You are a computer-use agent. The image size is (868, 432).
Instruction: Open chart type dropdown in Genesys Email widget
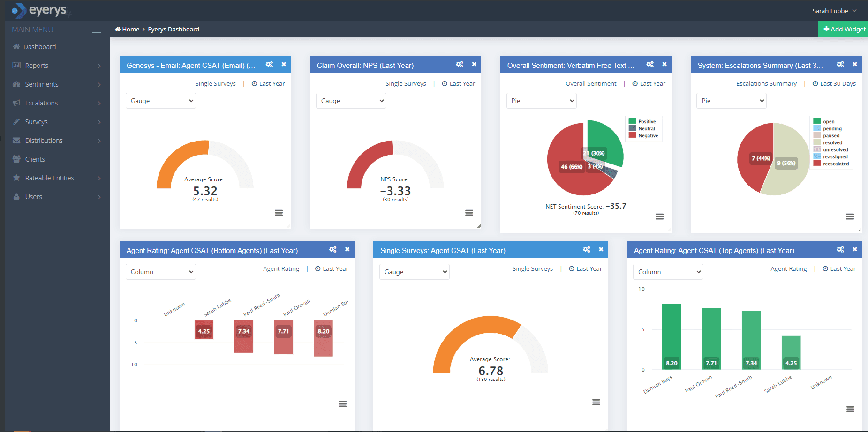161,101
